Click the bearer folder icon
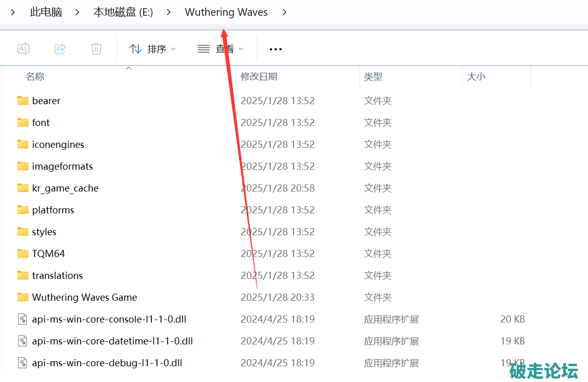588x382 pixels. point(22,101)
